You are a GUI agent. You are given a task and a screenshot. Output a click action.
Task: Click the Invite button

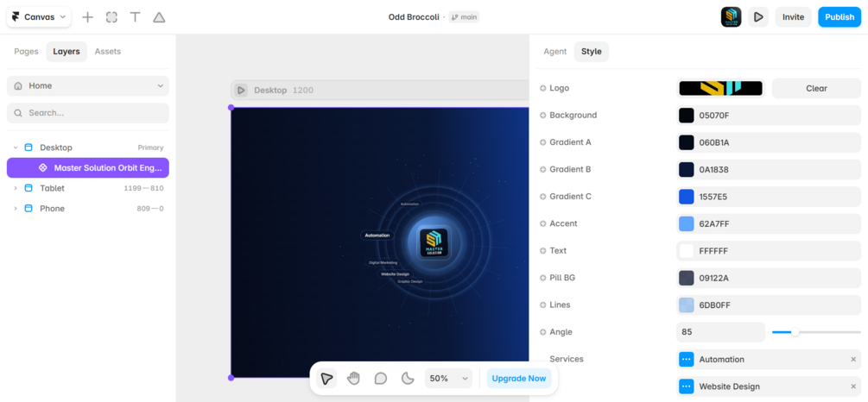(x=793, y=17)
